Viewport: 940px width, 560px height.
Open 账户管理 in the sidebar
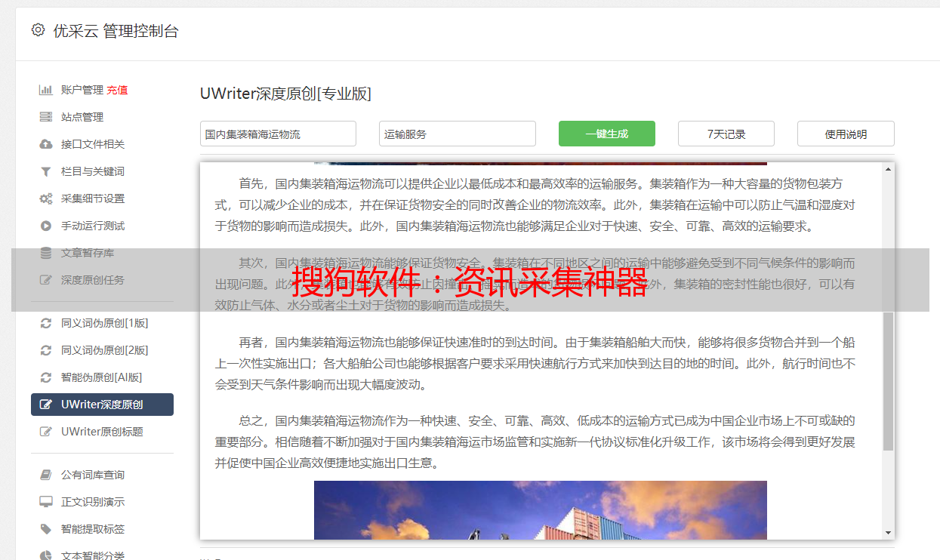(x=82, y=90)
